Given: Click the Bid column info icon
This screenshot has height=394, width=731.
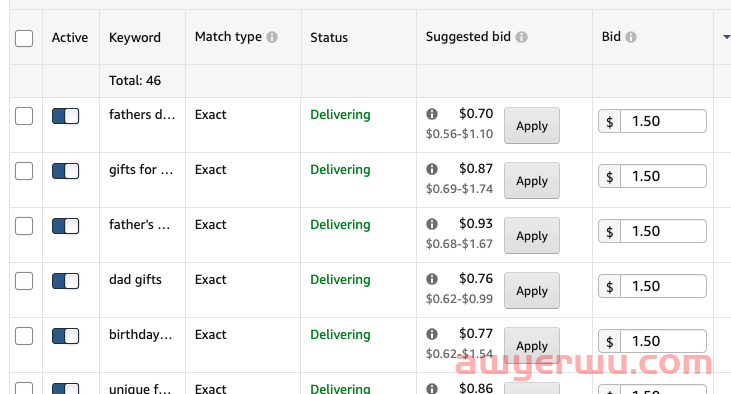Looking at the screenshot, I should click(631, 37).
